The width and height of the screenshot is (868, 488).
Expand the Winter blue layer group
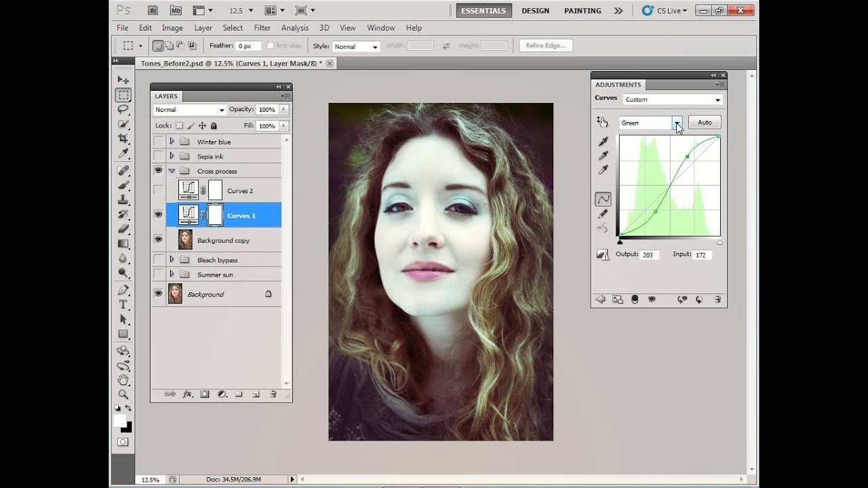click(172, 142)
